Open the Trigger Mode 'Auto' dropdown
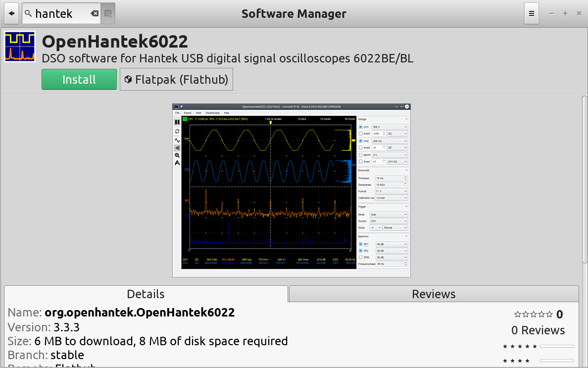This screenshot has width=588, height=368. point(389,214)
